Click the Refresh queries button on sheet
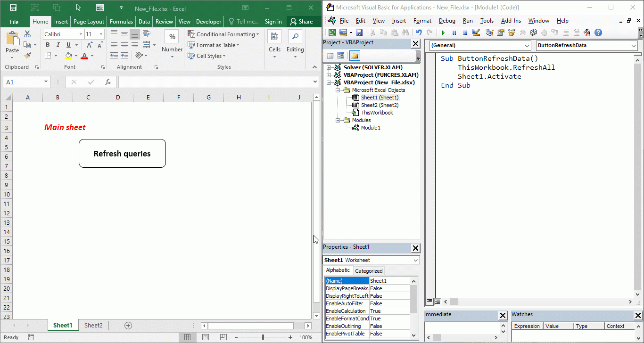 [122, 154]
